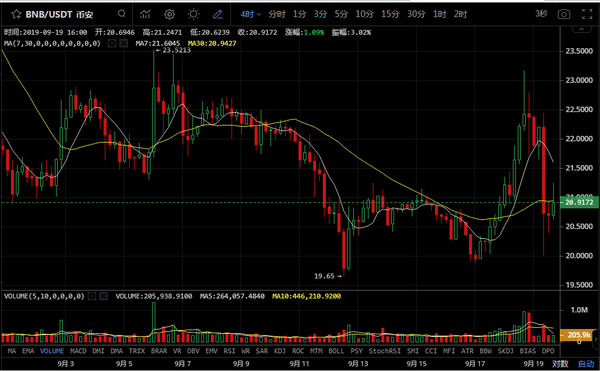Switch to 1分 timeframe
The image size is (600, 371).
[300, 15]
